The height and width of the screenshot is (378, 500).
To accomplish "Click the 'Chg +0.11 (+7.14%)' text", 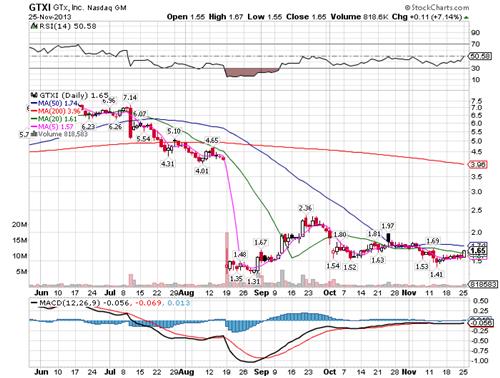I will (427, 17).
